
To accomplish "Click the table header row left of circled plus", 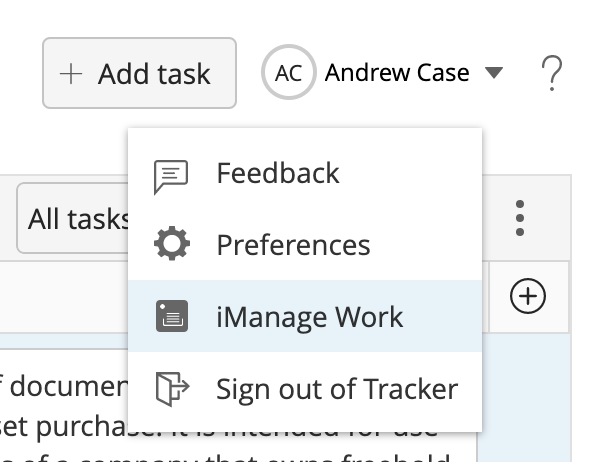I will [60, 295].
